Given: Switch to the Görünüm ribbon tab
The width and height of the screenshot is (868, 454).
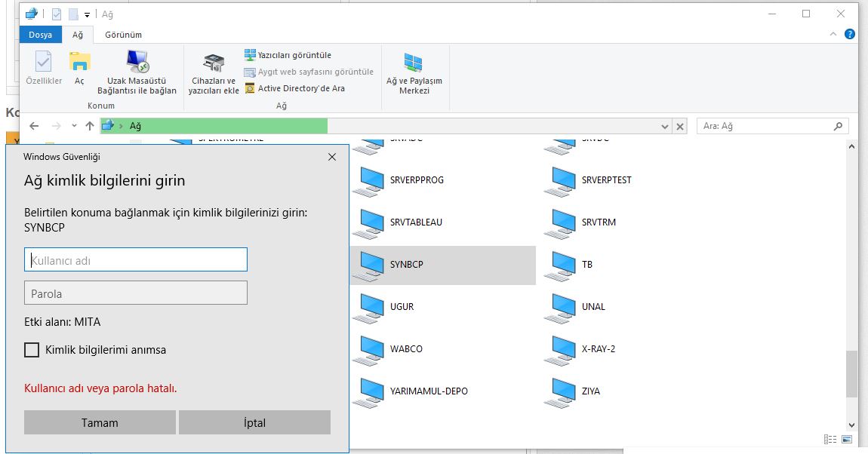Looking at the screenshot, I should 123,35.
